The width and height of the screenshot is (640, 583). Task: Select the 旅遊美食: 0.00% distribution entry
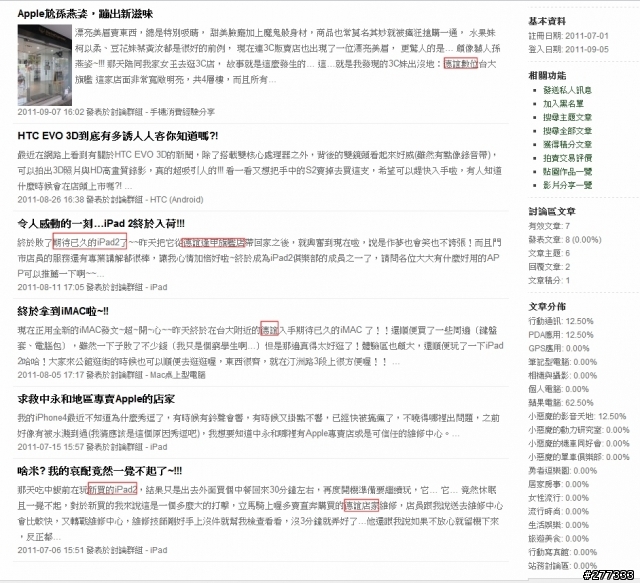pyautogui.click(x=558, y=538)
